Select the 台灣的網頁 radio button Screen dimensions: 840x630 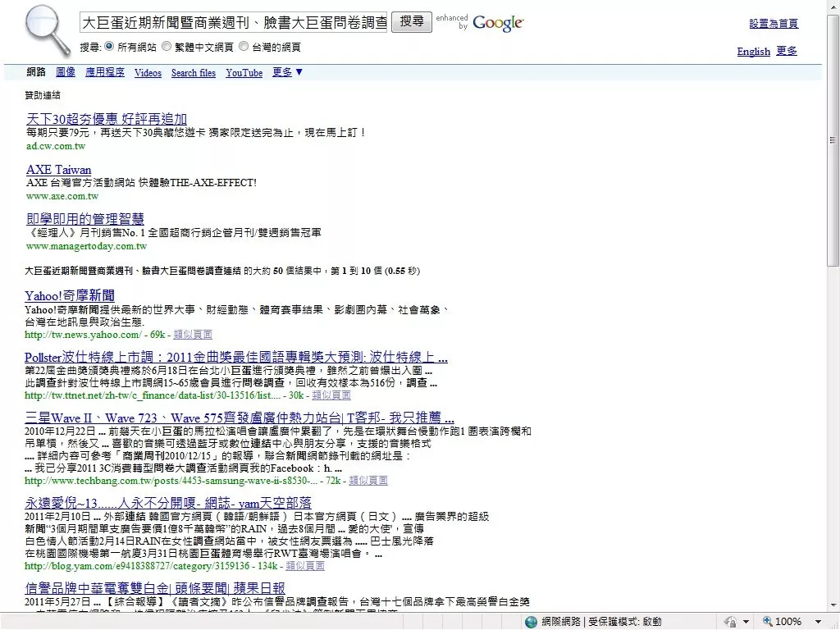[x=244, y=47]
